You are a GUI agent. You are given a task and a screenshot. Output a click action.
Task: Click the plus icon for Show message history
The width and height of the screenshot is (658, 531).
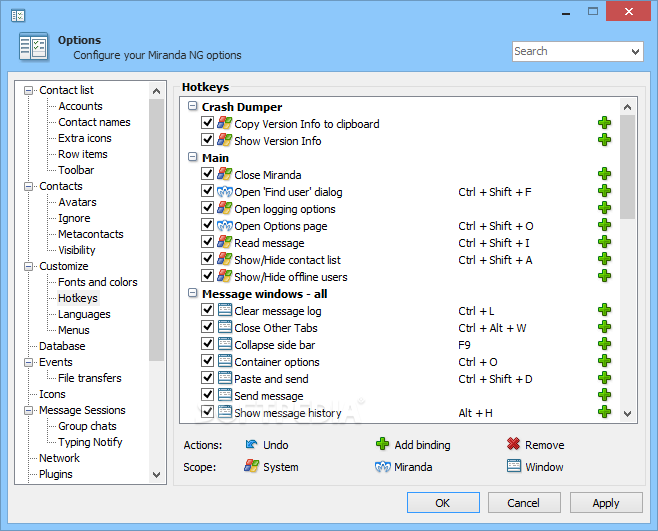[x=604, y=412]
